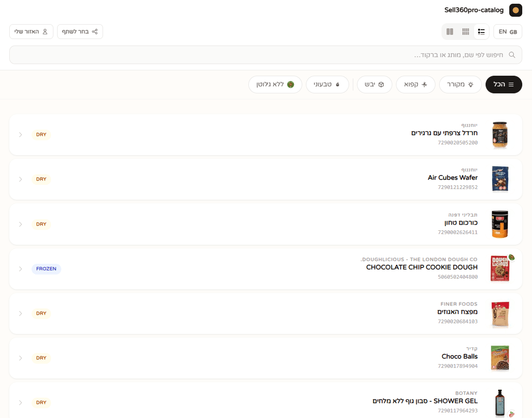Select the 'יבש' dry category tab
Viewport: 532px width, 418px height.
(375, 85)
